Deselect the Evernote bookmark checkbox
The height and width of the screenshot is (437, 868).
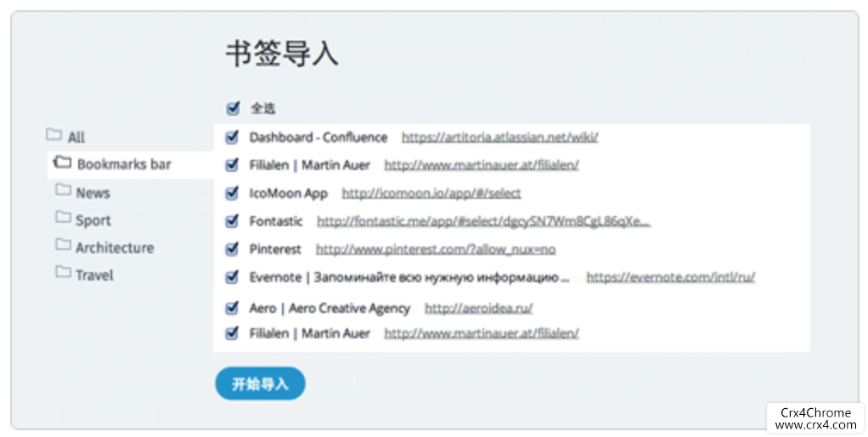[x=233, y=277]
